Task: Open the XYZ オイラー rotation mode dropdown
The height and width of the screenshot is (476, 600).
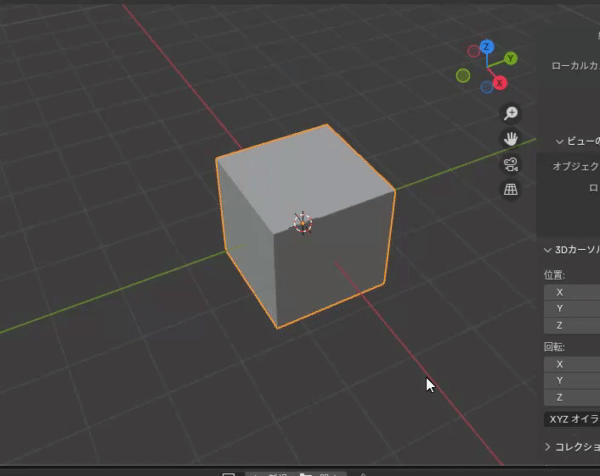Action: tap(572, 420)
